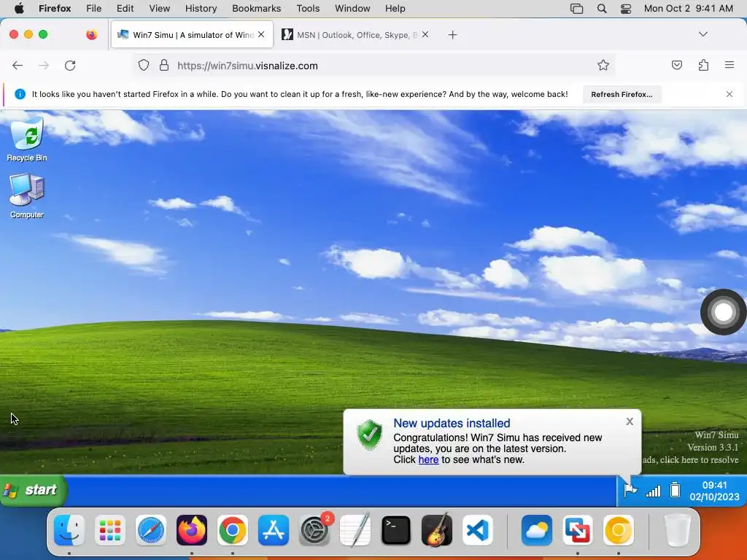Image resolution: width=747 pixels, height=560 pixels.
Task: Open Terminal from the Dock
Action: coord(396,530)
